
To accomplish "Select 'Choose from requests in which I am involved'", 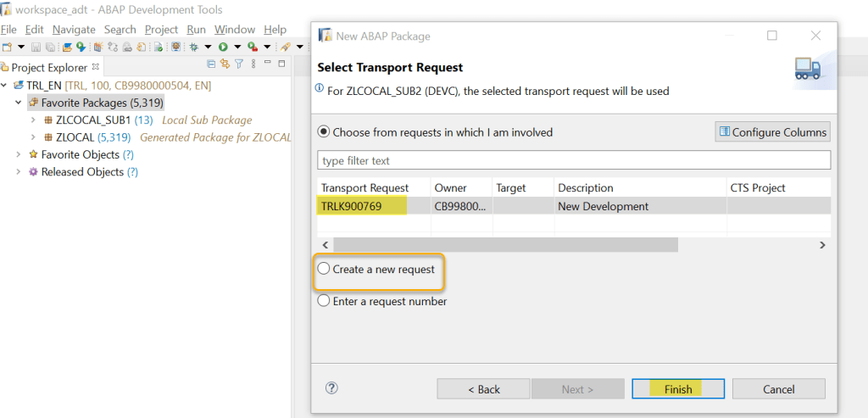I will click(324, 132).
